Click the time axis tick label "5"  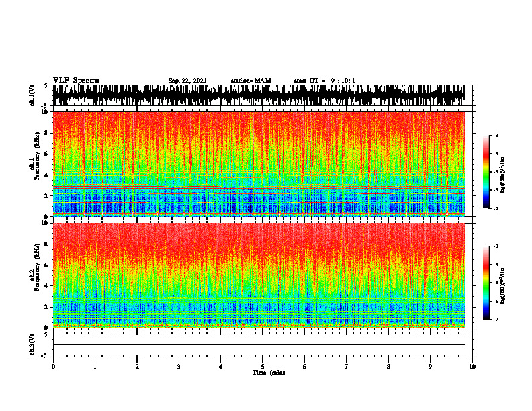[x=263, y=367]
